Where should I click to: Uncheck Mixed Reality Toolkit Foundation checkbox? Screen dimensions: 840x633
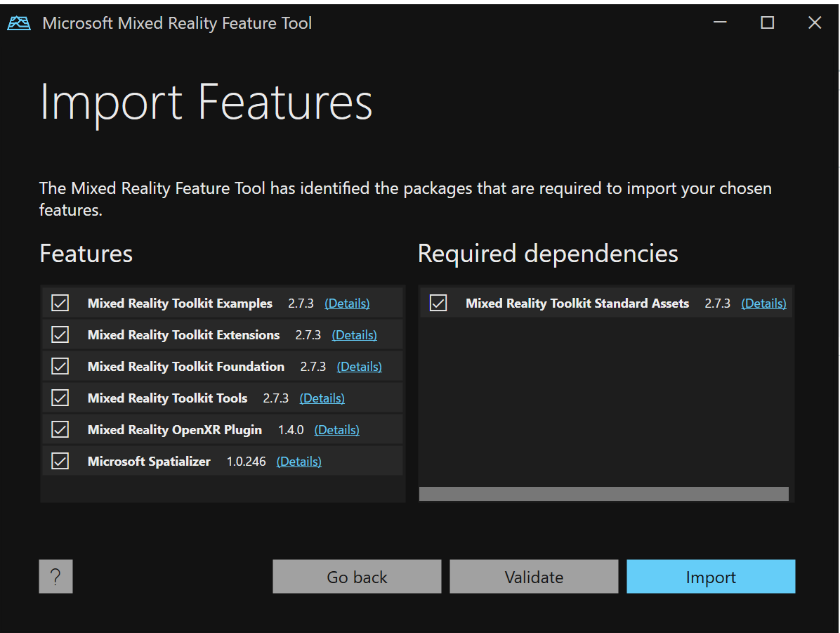(60, 366)
